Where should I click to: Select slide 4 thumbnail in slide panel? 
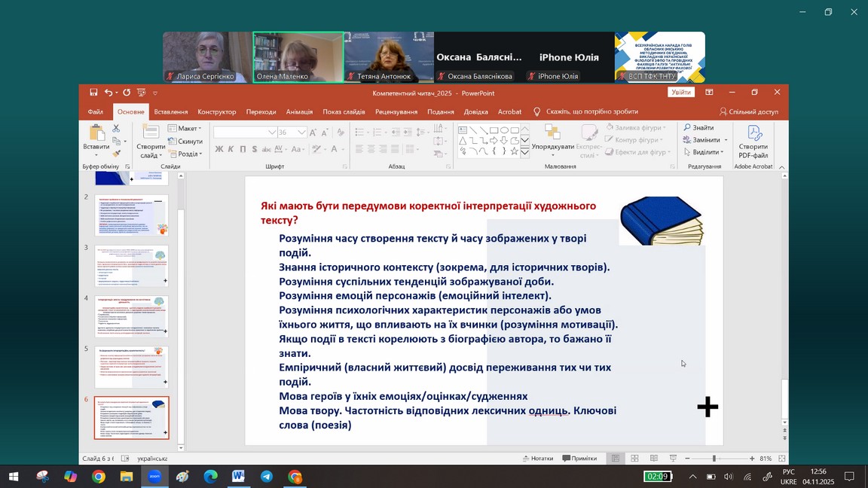[131, 316]
